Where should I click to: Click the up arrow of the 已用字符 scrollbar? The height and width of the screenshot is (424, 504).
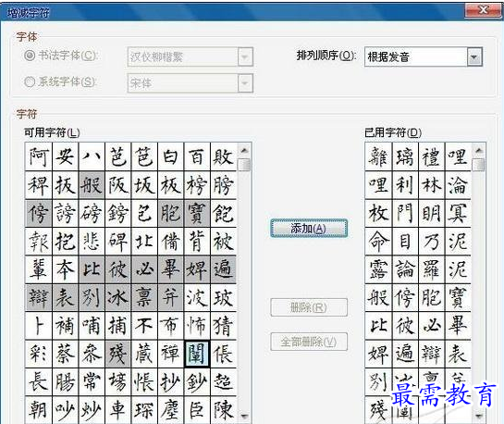pos(479,150)
